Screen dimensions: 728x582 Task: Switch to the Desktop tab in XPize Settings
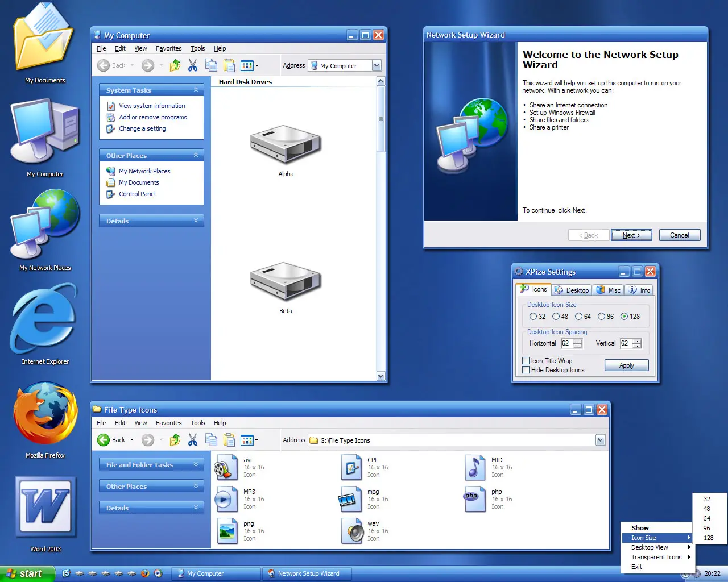coord(572,290)
